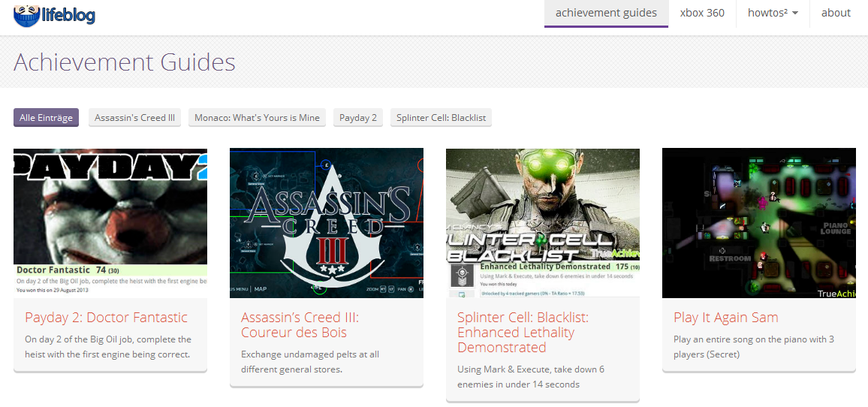Open the Enhanced Lethality Demonstrated guide link
The width and height of the screenshot is (868, 407).
(523, 333)
